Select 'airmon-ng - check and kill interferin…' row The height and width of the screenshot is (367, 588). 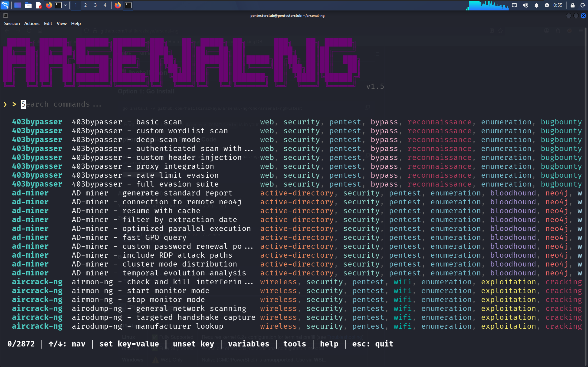coord(297,282)
